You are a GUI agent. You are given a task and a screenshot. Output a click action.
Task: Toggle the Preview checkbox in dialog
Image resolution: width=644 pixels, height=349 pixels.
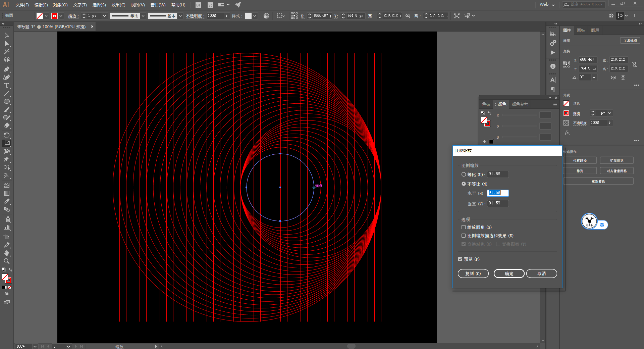click(460, 259)
